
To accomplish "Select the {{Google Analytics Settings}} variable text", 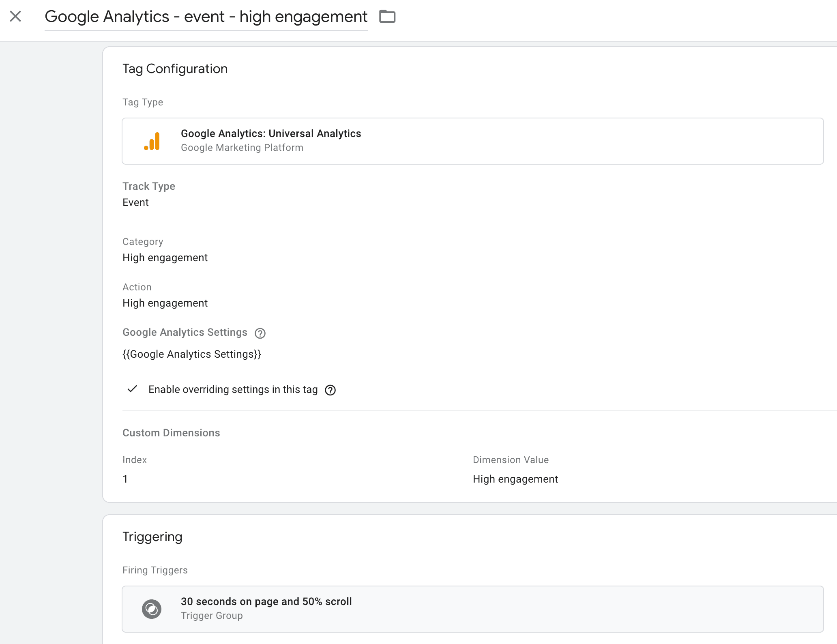I will [192, 354].
